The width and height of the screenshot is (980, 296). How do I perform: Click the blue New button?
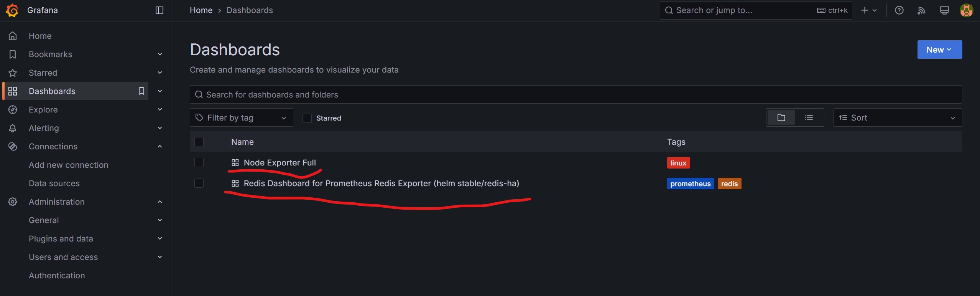939,50
